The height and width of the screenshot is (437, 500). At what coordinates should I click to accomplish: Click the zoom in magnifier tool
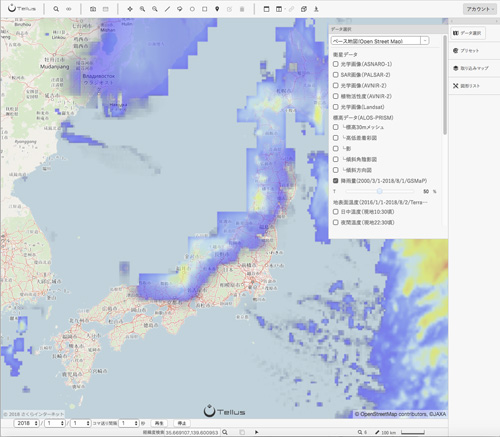(142, 9)
